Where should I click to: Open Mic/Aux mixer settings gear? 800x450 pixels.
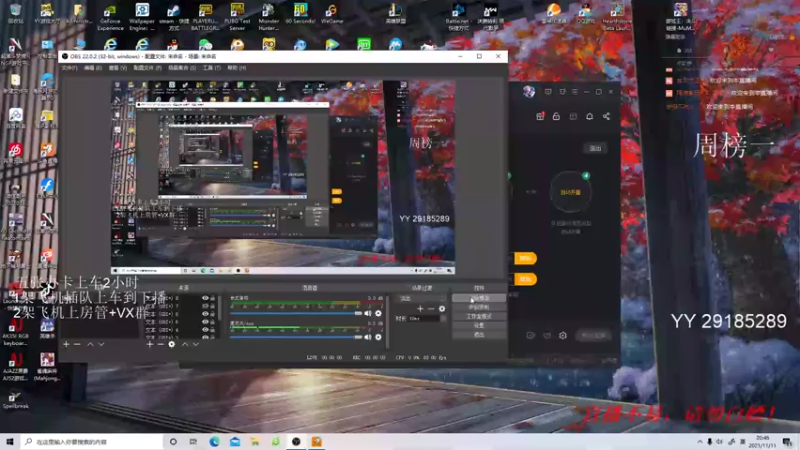coord(378,337)
